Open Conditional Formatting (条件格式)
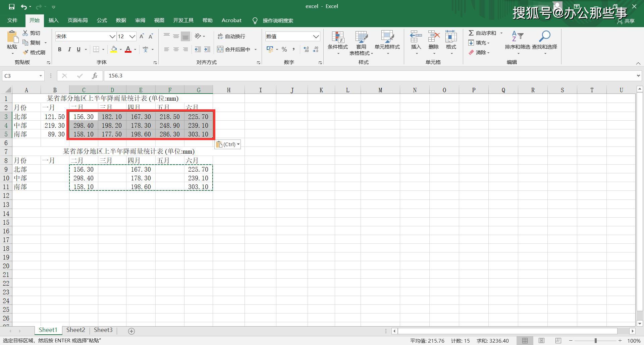 (337, 41)
